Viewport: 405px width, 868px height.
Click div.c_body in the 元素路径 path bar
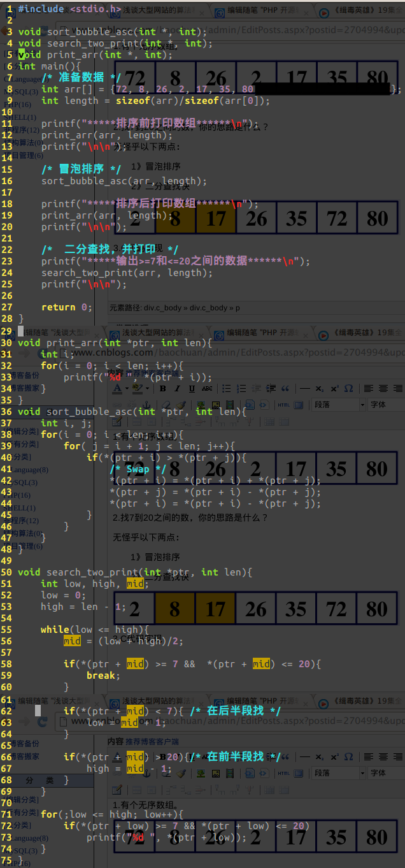coord(162,308)
